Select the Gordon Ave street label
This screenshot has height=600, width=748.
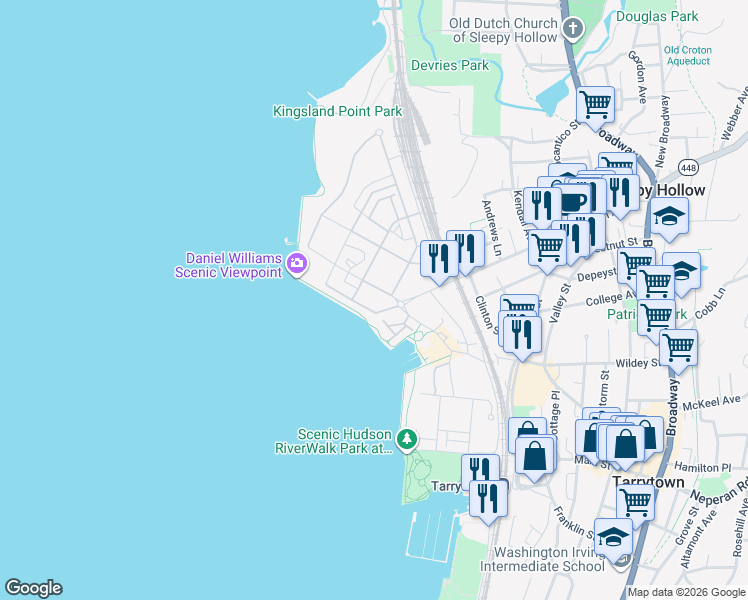[638, 76]
